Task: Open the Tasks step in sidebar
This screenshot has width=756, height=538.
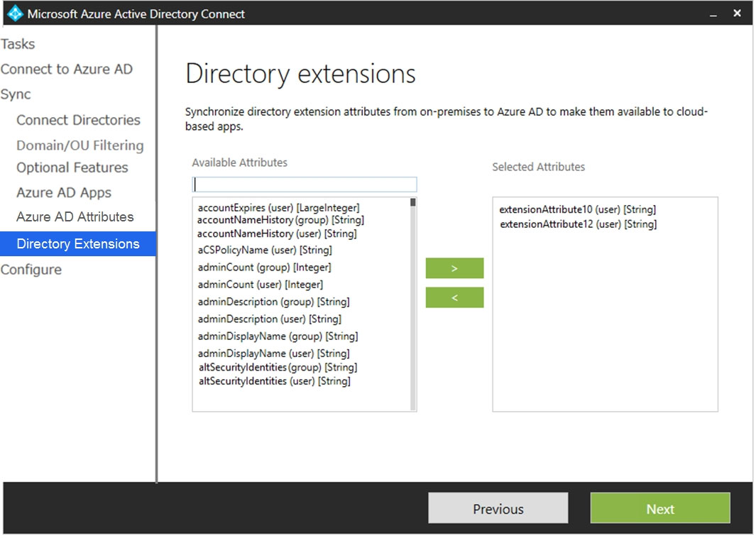Action: pyautogui.click(x=18, y=44)
